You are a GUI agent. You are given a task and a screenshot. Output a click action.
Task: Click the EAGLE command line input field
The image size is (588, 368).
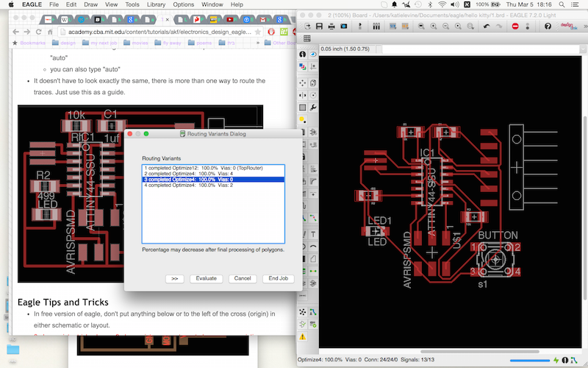(x=480, y=49)
